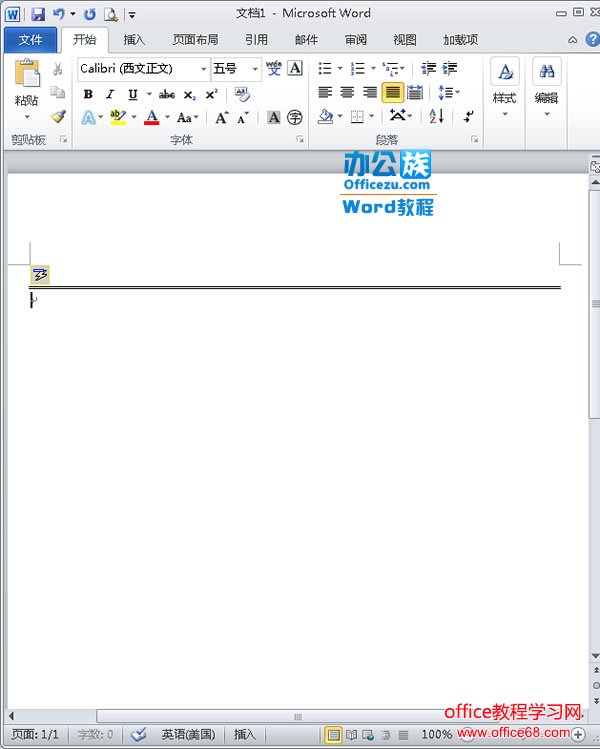
Task: Open the bullets list dropdown arrow
Action: click(x=340, y=68)
